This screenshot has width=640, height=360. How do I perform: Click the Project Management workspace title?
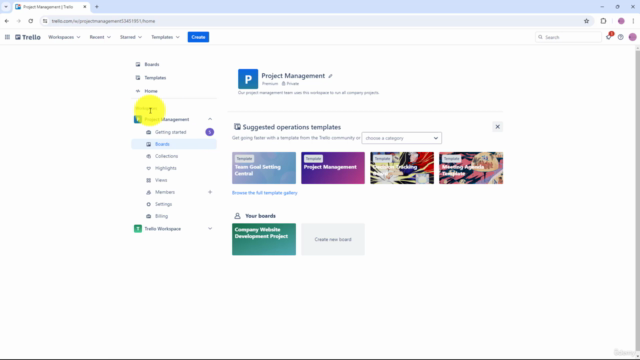pos(293,76)
